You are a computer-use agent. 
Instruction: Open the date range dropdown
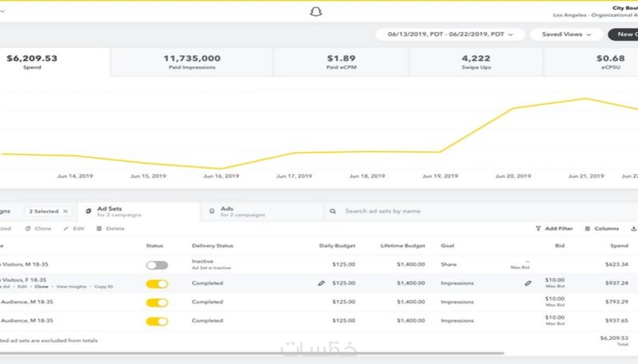(450, 34)
